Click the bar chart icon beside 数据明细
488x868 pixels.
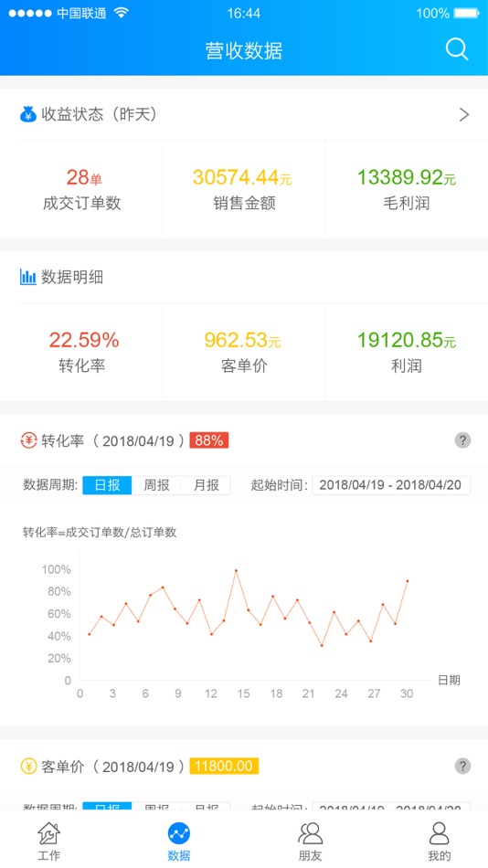[28, 277]
